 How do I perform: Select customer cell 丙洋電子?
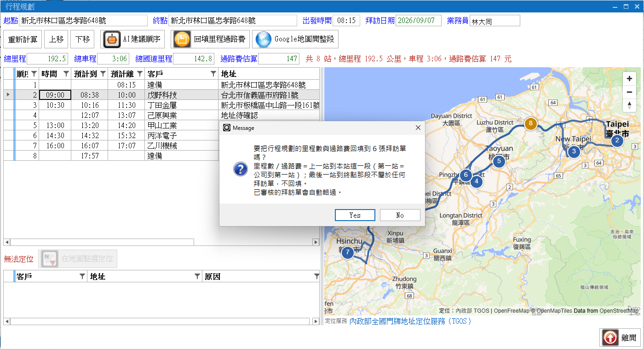point(182,135)
